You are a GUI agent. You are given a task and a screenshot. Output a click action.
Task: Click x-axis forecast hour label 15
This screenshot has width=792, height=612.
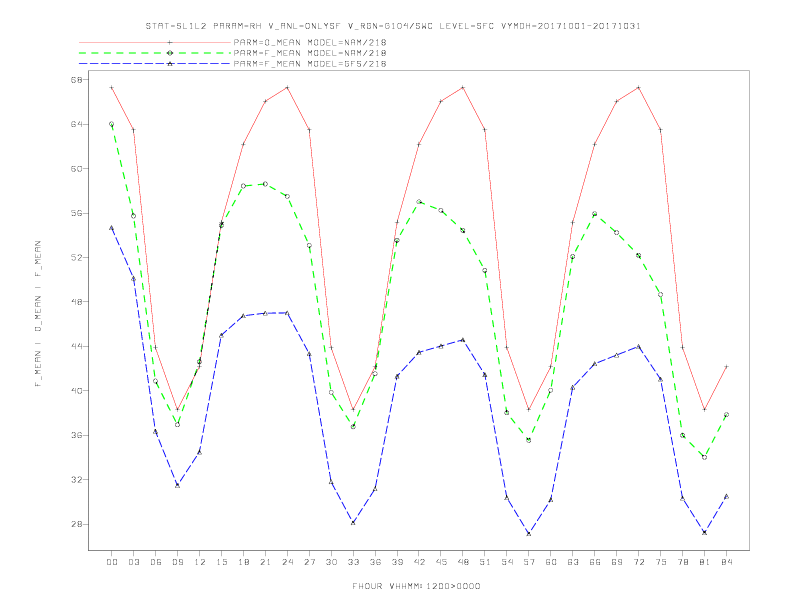point(221,562)
